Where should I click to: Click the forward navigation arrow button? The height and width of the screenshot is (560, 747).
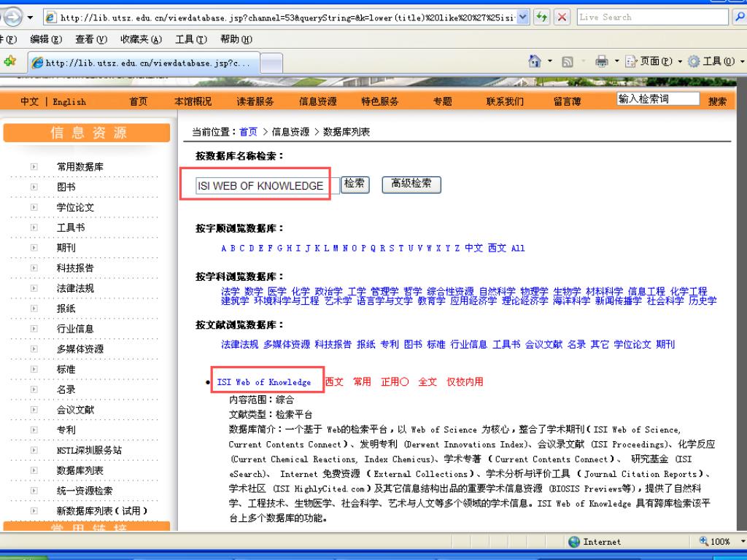point(12,17)
